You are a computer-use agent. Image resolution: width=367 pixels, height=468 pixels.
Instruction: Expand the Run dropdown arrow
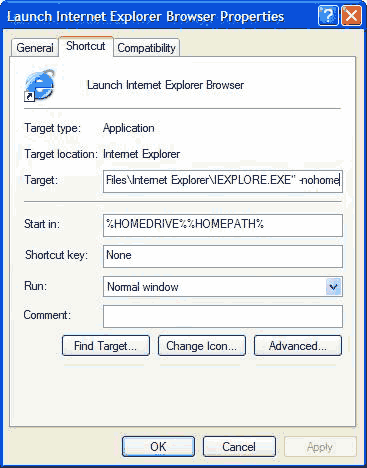333,287
